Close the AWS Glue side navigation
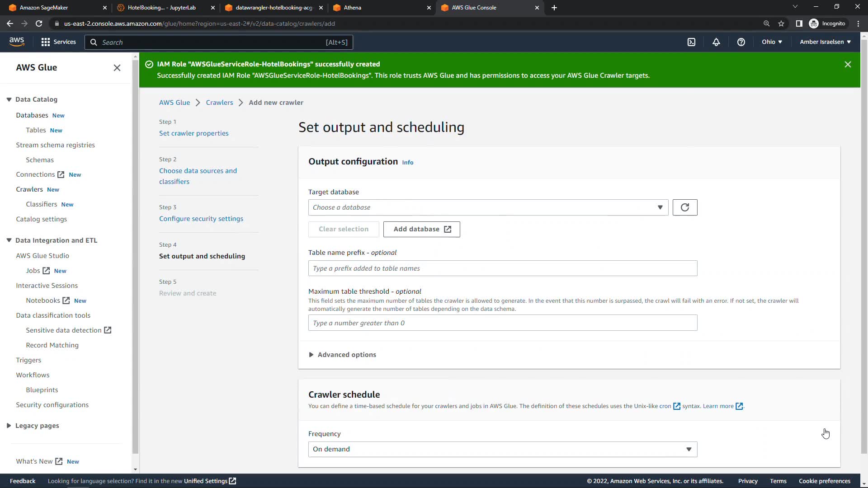The image size is (868, 488). coord(117,68)
